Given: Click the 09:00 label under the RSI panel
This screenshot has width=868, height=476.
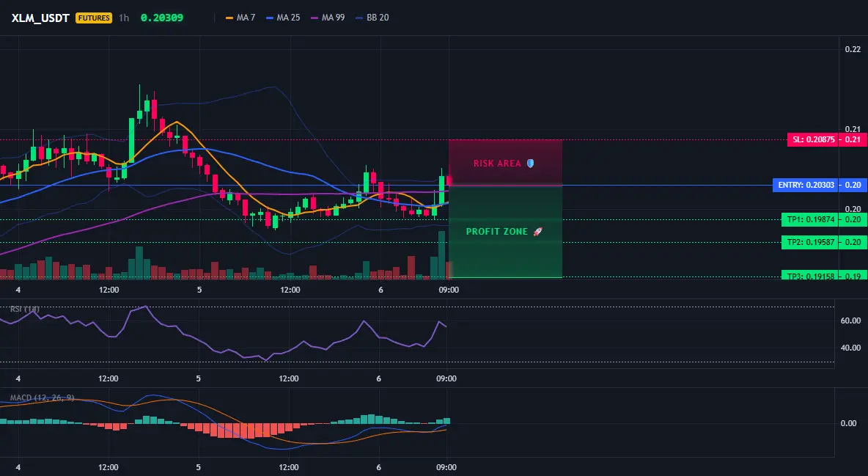Looking at the screenshot, I should coord(446,378).
